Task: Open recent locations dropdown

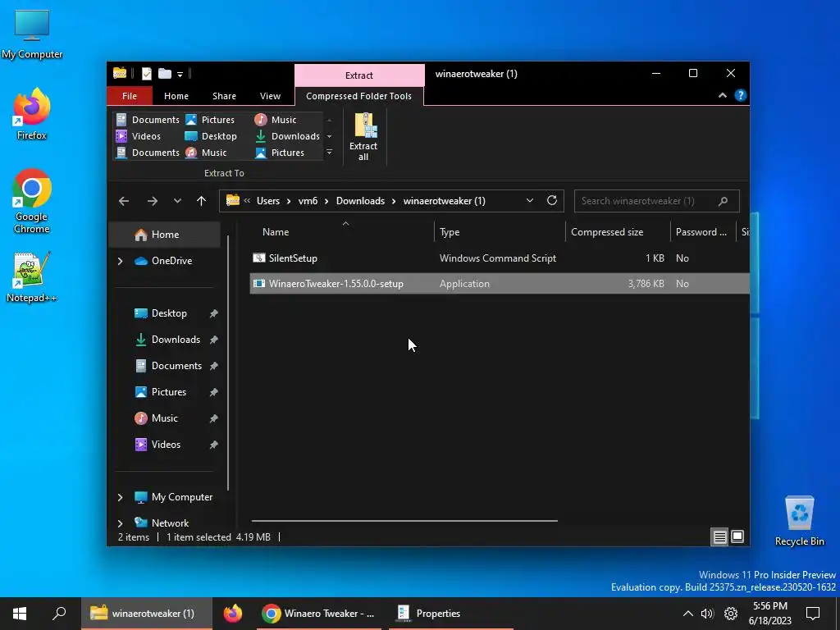Action: coord(177,201)
